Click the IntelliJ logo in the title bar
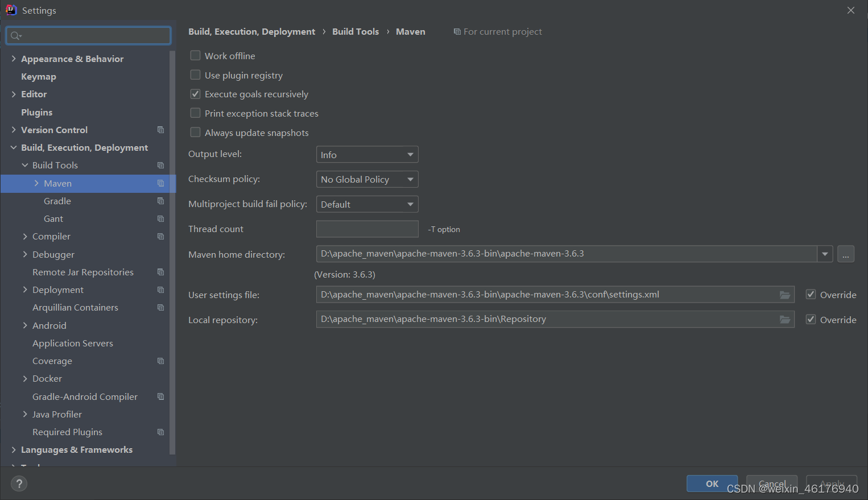Viewport: 868px width, 500px height. click(11, 9)
